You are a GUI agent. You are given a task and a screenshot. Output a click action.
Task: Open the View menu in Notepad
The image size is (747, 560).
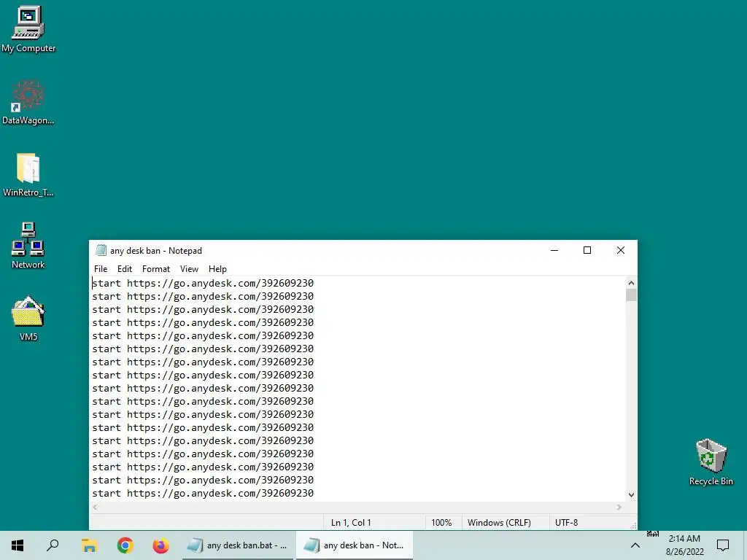[189, 269]
